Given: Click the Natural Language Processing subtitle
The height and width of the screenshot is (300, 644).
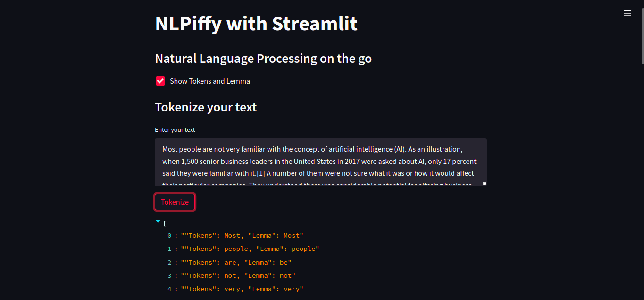Looking at the screenshot, I should (x=263, y=58).
